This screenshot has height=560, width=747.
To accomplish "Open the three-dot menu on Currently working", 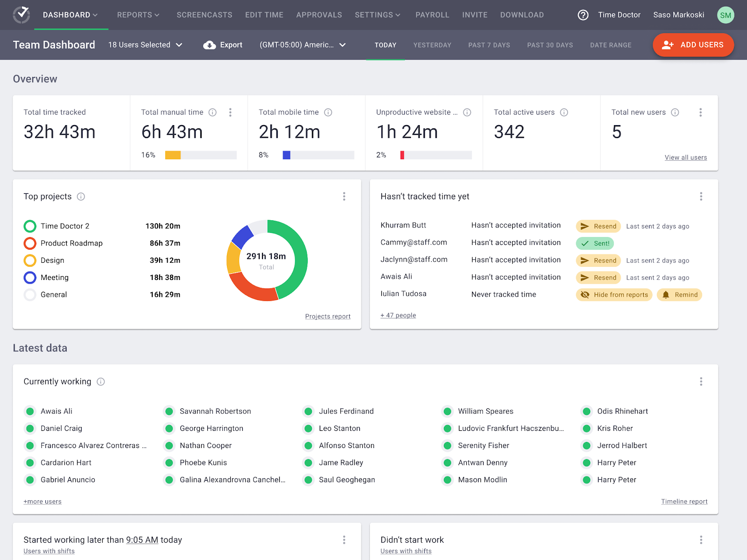I will click(701, 381).
